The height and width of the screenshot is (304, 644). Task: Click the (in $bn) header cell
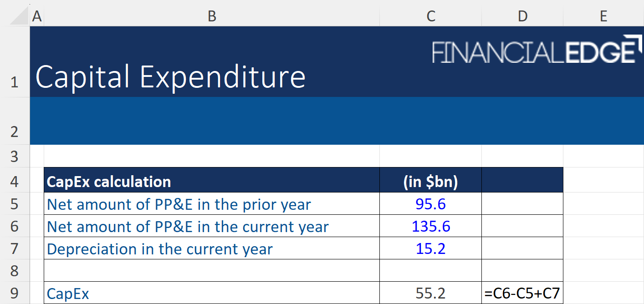(x=430, y=182)
